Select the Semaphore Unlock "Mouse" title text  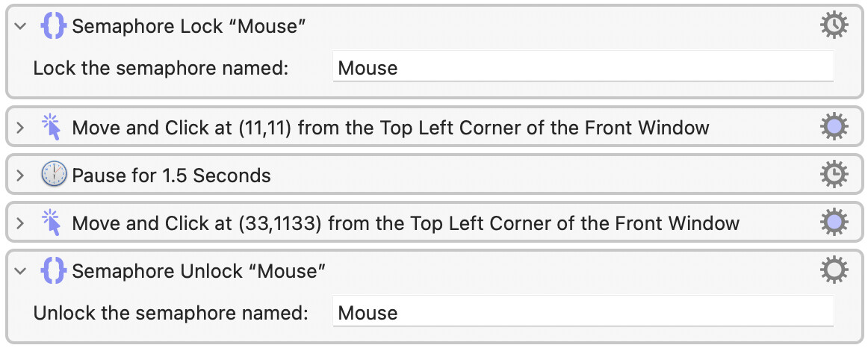(199, 270)
